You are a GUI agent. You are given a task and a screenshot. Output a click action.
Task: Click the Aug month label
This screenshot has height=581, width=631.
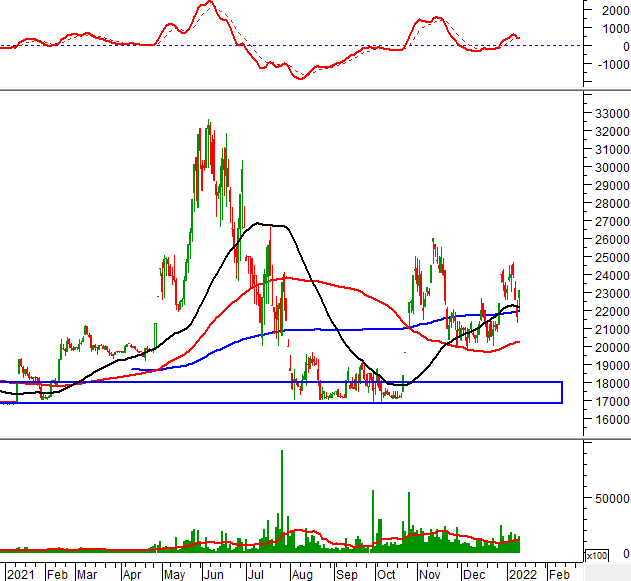304,575
